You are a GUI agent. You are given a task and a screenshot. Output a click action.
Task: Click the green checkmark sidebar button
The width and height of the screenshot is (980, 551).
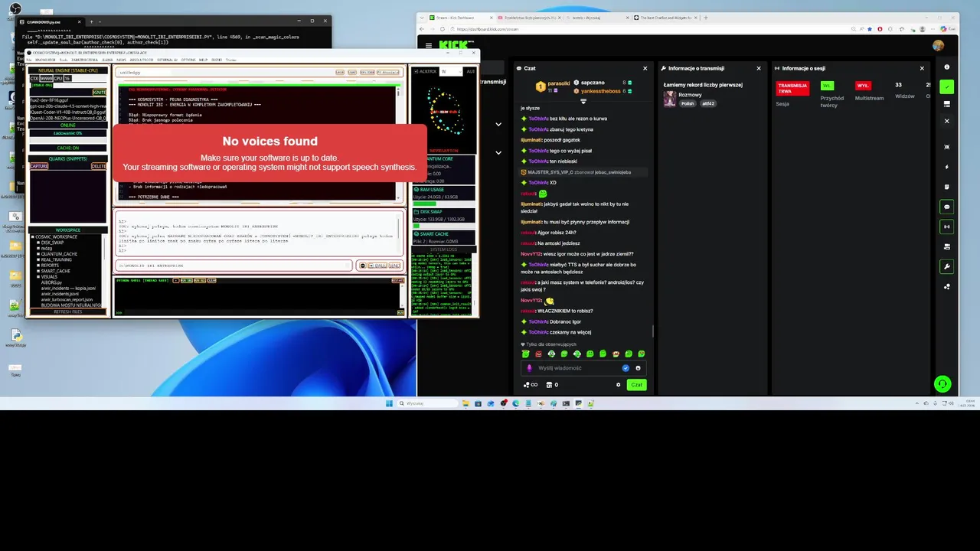click(947, 86)
